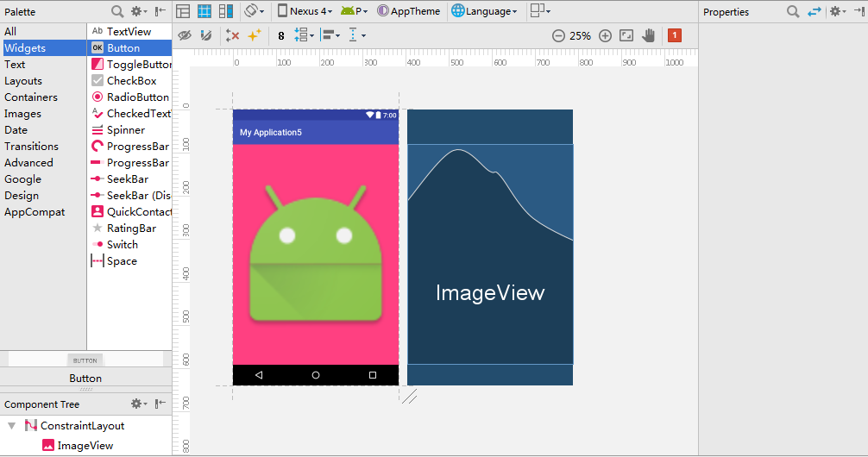The width and height of the screenshot is (868, 457).
Task: Pick TextView widget in palette
Action: [x=129, y=32]
